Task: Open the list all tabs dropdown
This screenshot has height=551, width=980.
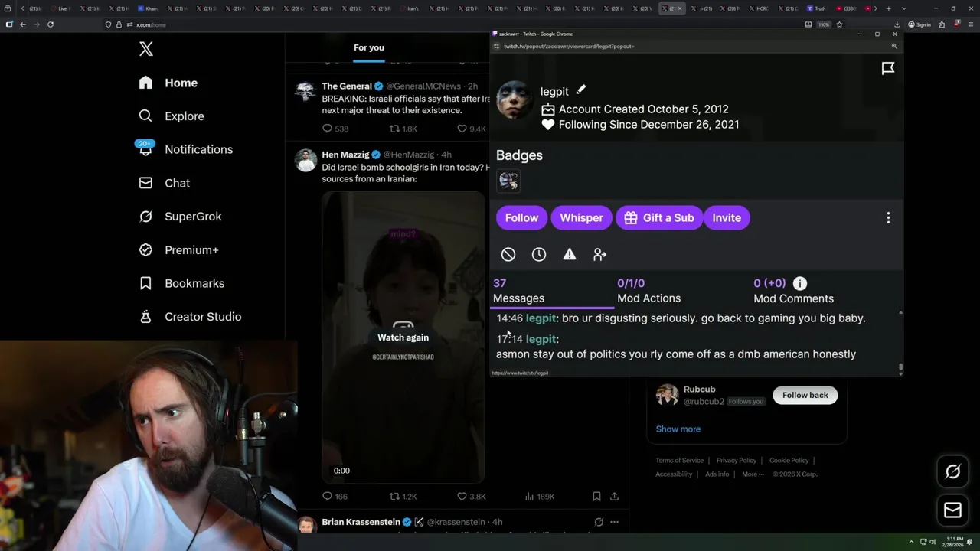Action: click(x=904, y=8)
